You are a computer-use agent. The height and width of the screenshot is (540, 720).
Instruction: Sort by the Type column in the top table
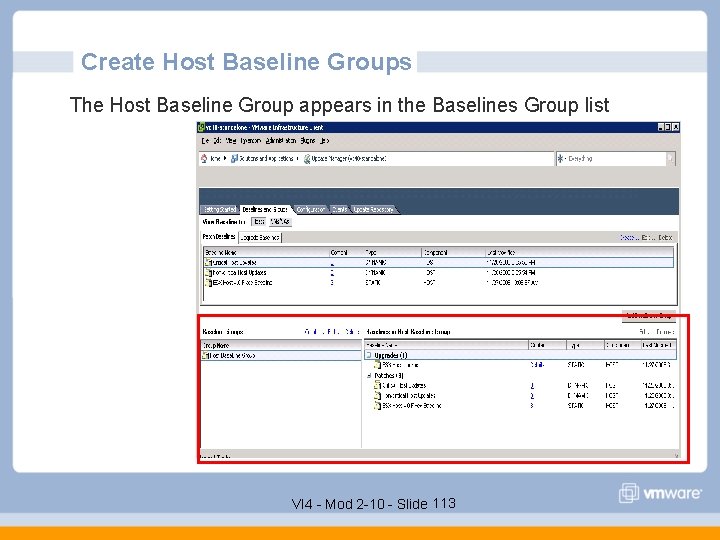coord(393,253)
